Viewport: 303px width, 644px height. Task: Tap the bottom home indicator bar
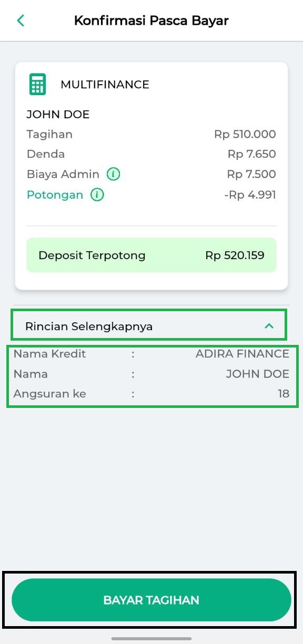[x=151, y=639]
